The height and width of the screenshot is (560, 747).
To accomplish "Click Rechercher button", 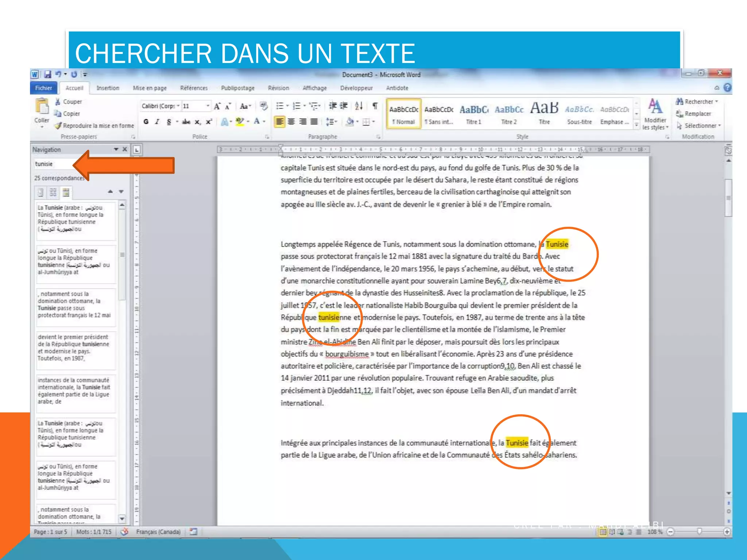I will coord(697,102).
